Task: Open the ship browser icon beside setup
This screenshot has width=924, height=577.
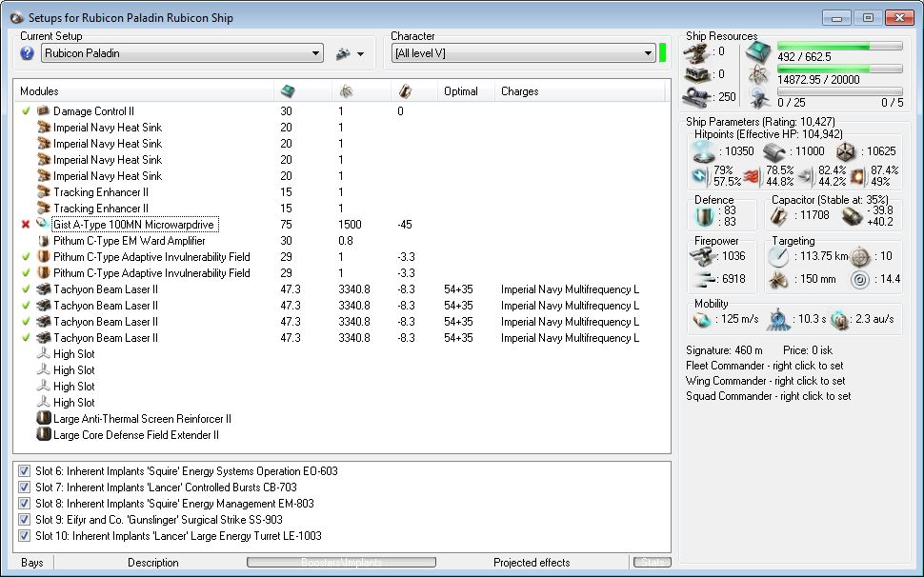Action: tap(343, 53)
